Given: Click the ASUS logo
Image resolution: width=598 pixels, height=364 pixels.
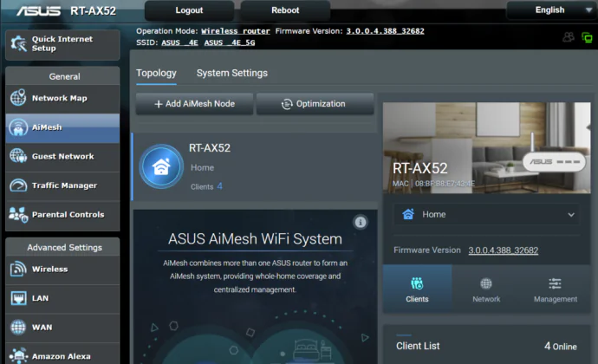Looking at the screenshot, I should pos(38,10).
